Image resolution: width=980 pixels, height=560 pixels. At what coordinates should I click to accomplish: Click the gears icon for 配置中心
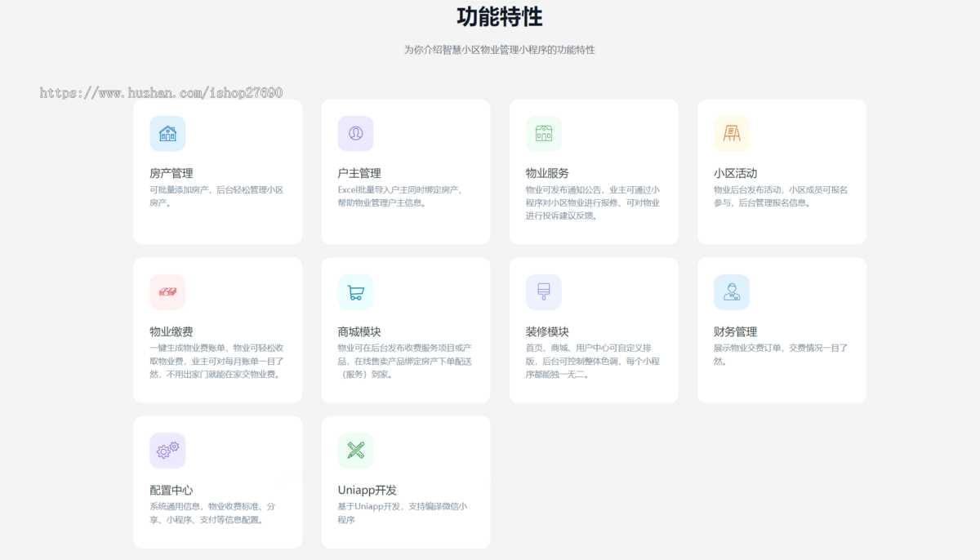[x=167, y=451]
